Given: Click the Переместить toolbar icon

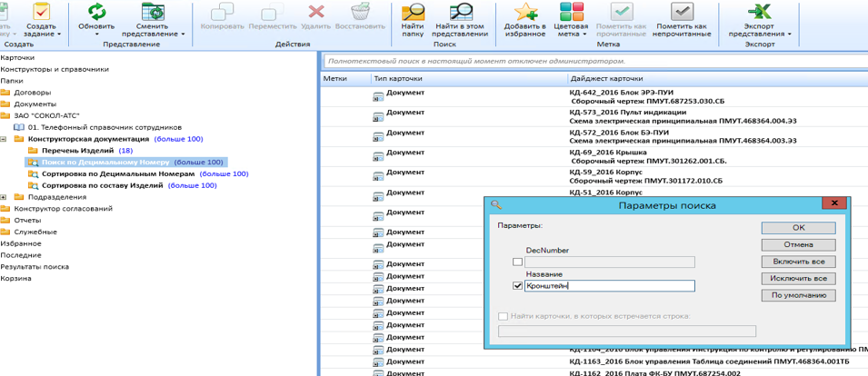Looking at the screenshot, I should point(271,12).
